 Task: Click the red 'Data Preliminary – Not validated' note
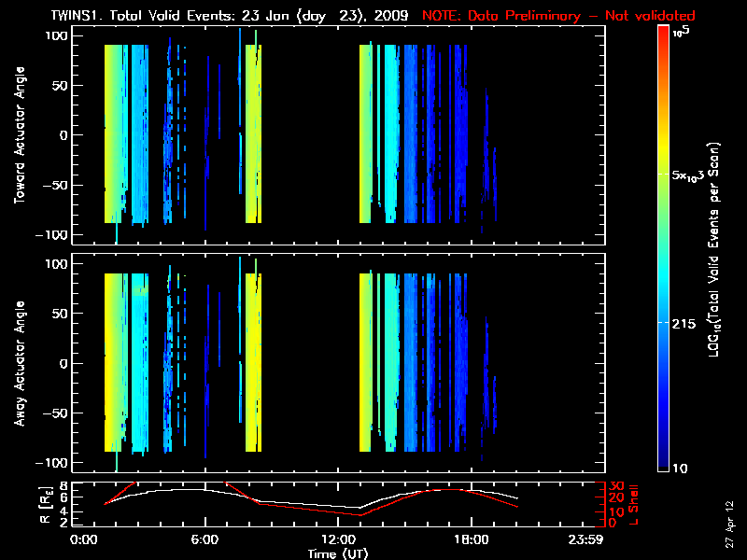pyautogui.click(x=558, y=16)
